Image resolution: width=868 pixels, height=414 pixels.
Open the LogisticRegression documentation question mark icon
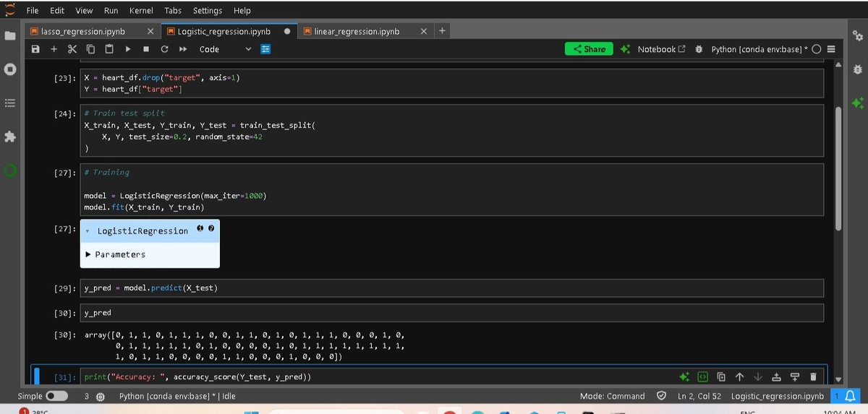point(211,228)
